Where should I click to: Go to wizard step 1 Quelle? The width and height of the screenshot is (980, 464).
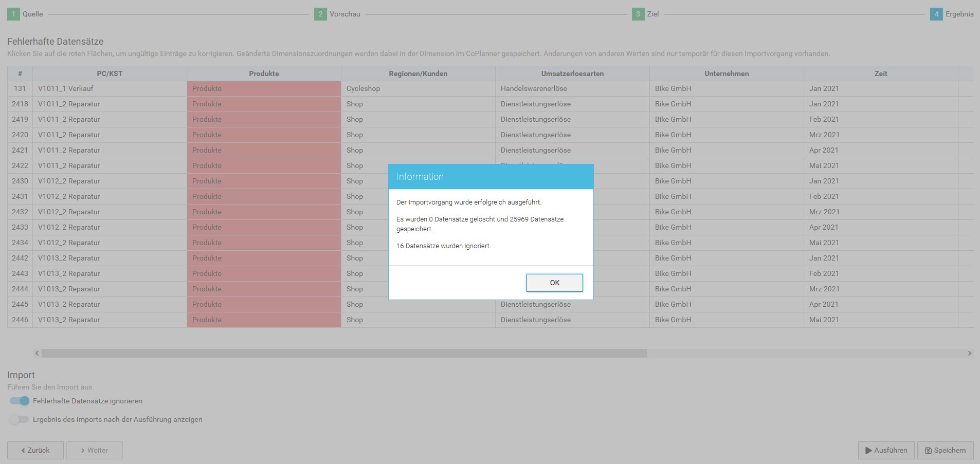(25, 14)
